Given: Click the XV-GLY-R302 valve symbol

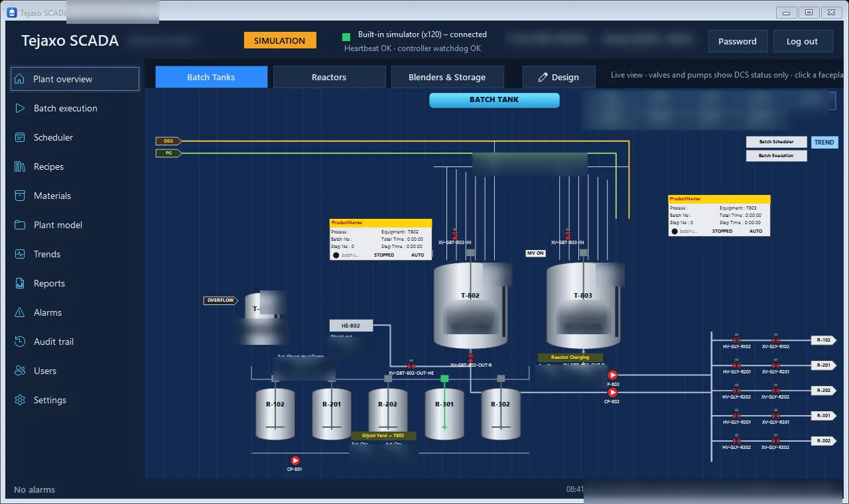Looking at the screenshot, I should click(775, 440).
